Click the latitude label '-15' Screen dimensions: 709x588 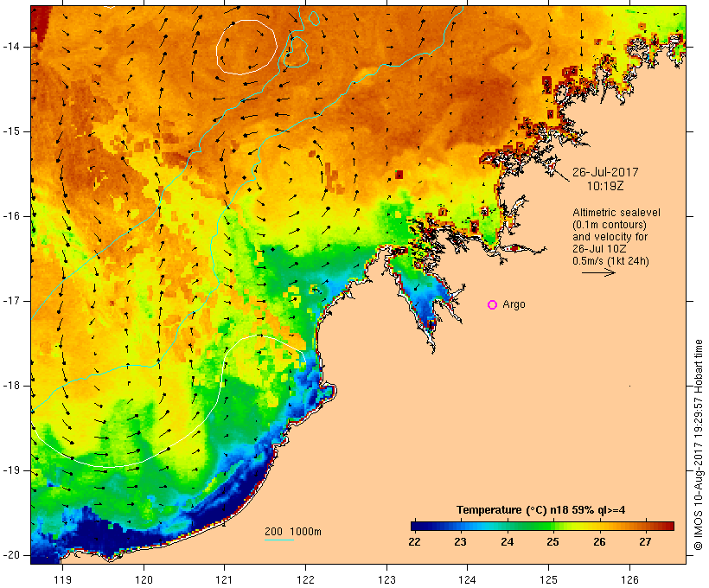coord(10,131)
